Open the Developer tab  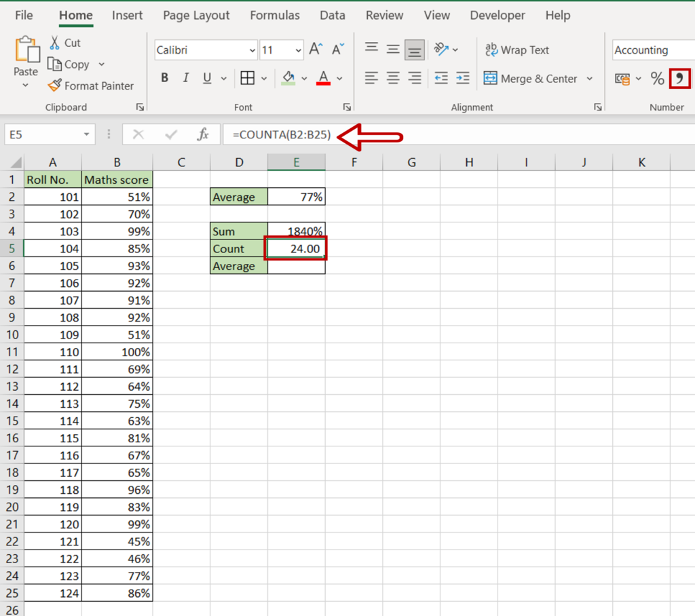pos(497,15)
